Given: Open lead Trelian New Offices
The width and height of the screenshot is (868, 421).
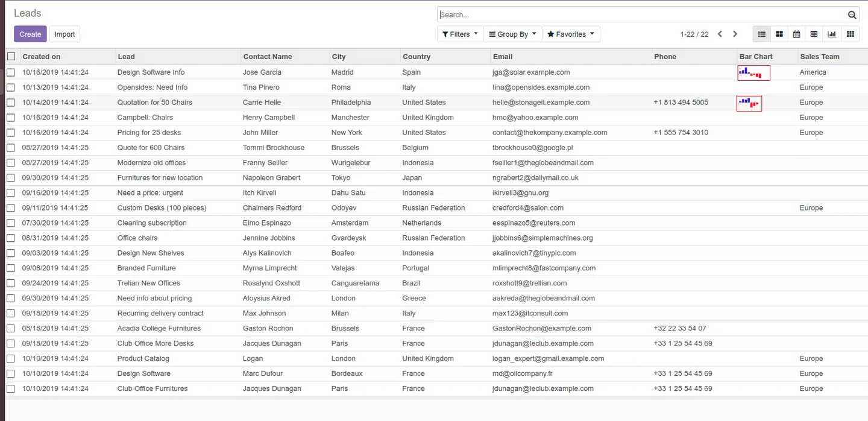Looking at the screenshot, I should click(x=149, y=283).
